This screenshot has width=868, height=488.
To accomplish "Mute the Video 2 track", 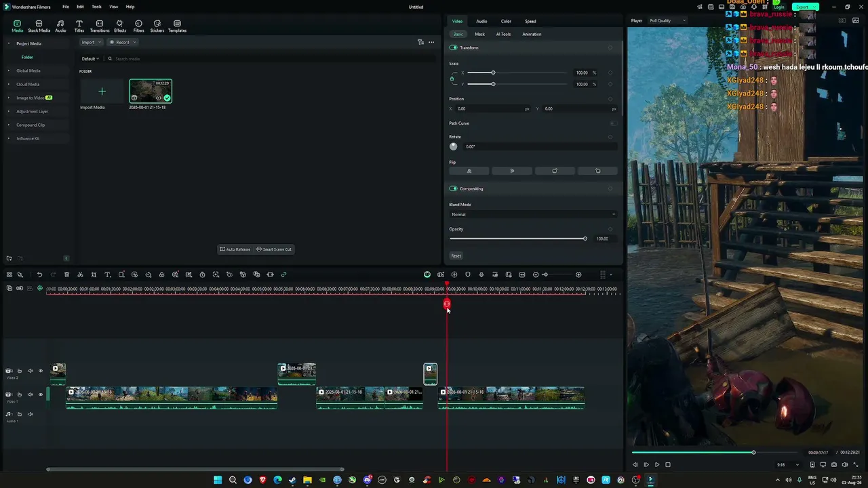I will [x=30, y=371].
